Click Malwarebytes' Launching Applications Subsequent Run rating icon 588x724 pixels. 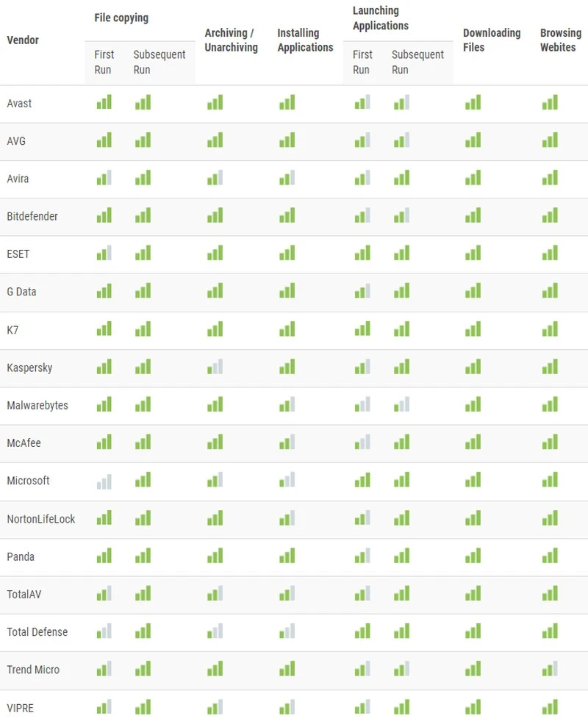(401, 405)
